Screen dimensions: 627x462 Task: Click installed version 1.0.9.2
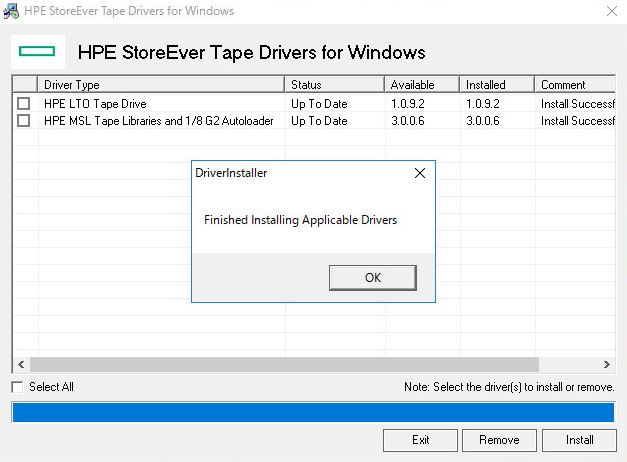pos(483,104)
